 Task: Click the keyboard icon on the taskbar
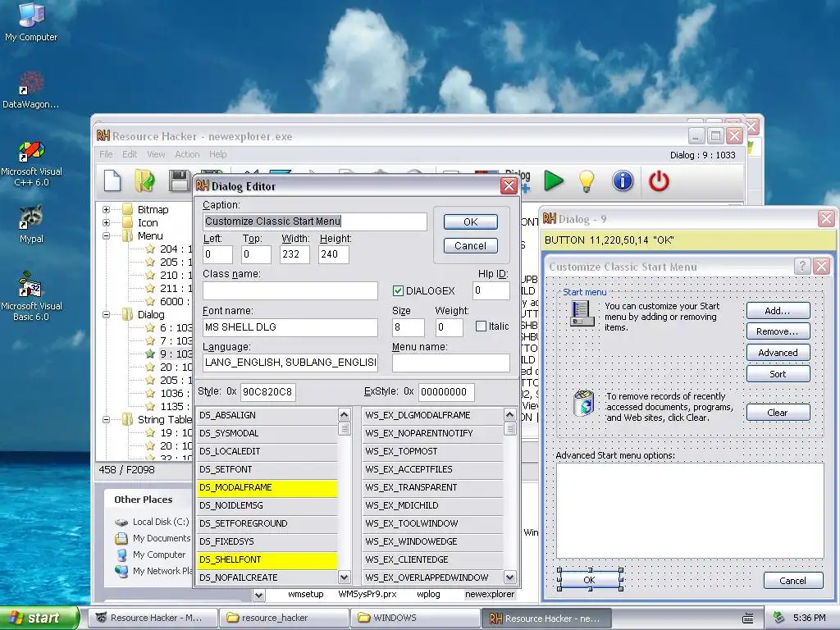coord(748,619)
